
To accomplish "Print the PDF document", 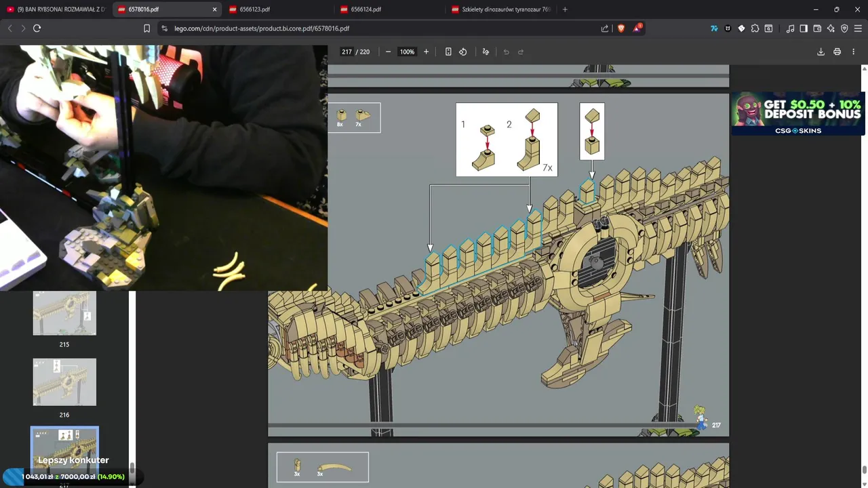I will coord(837,52).
